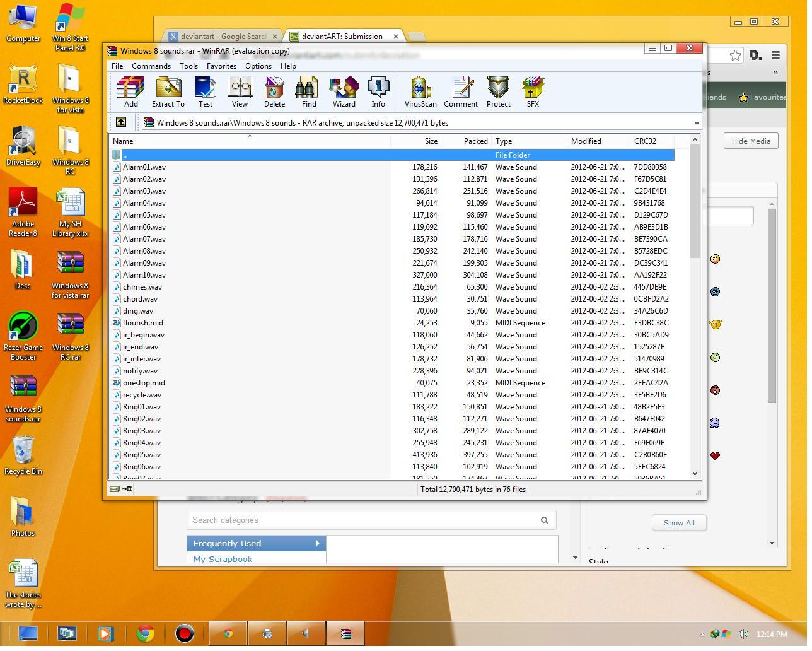Click the Extract To toolbar icon

click(x=168, y=92)
